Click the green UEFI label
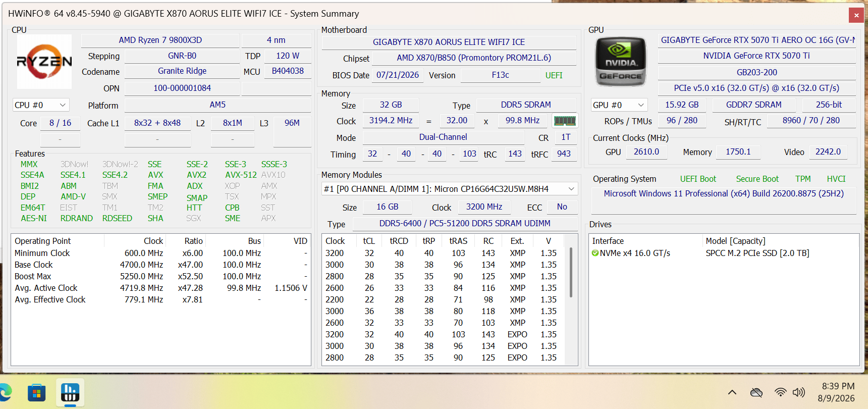This screenshot has height=409, width=868. 554,75
